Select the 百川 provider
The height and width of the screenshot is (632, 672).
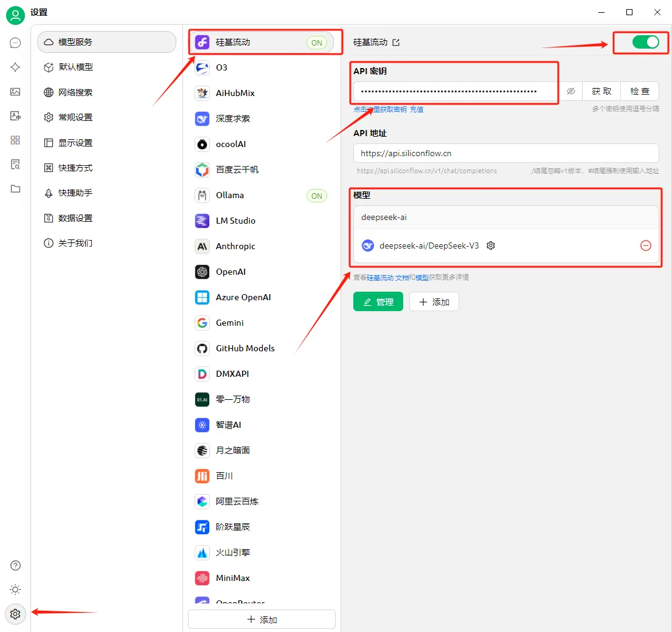(262, 476)
